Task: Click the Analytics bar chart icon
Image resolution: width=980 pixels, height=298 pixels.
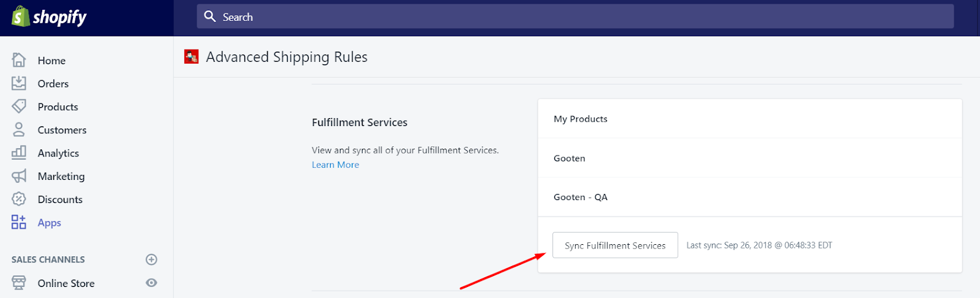Action: (x=19, y=152)
